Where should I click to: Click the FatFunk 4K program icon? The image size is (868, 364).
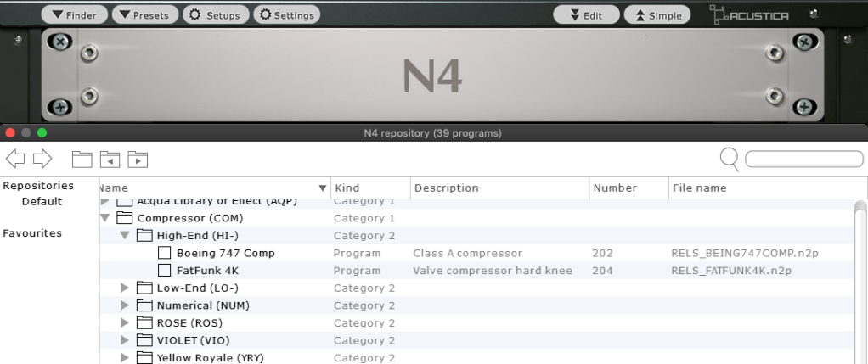165,271
